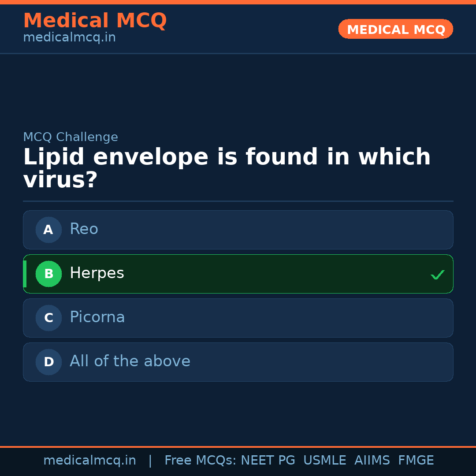Image resolution: width=476 pixels, height=476 pixels.
Task: Open medicalmcq.in link in the footer
Action: (89, 461)
